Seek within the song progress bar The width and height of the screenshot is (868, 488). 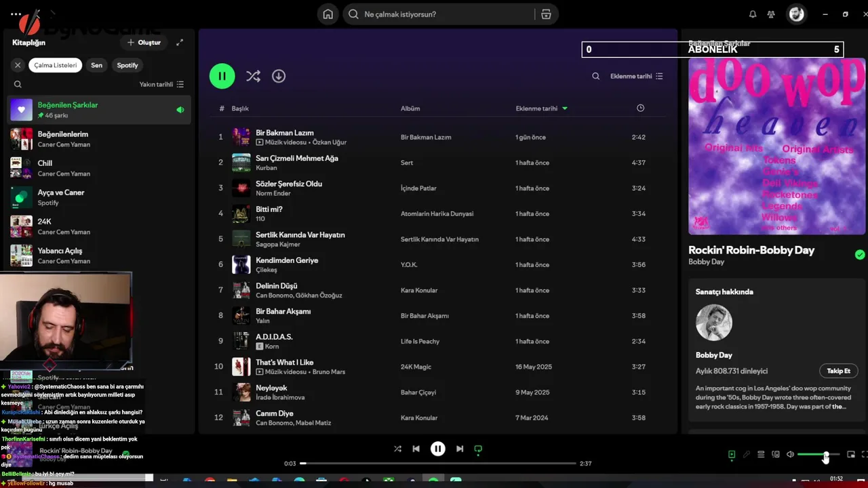pyautogui.click(x=437, y=464)
